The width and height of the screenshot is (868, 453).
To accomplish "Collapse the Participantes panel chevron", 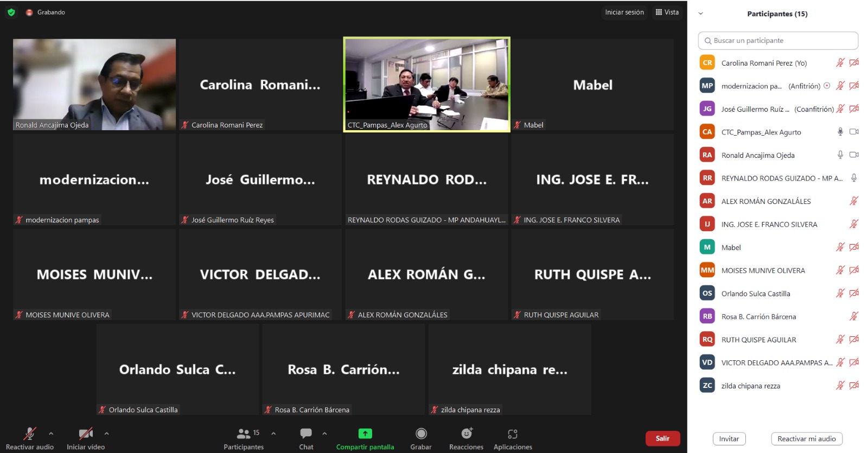I will click(700, 14).
